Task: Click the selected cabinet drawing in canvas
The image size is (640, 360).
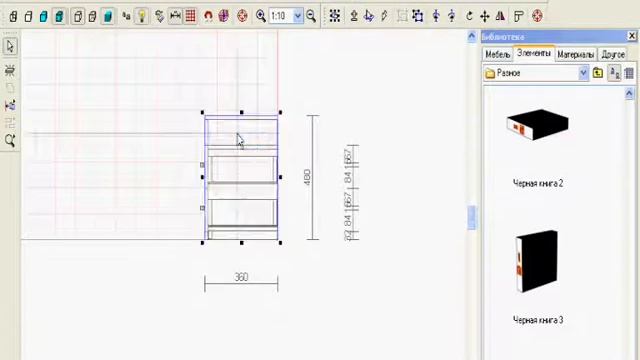Action: pyautogui.click(x=241, y=177)
